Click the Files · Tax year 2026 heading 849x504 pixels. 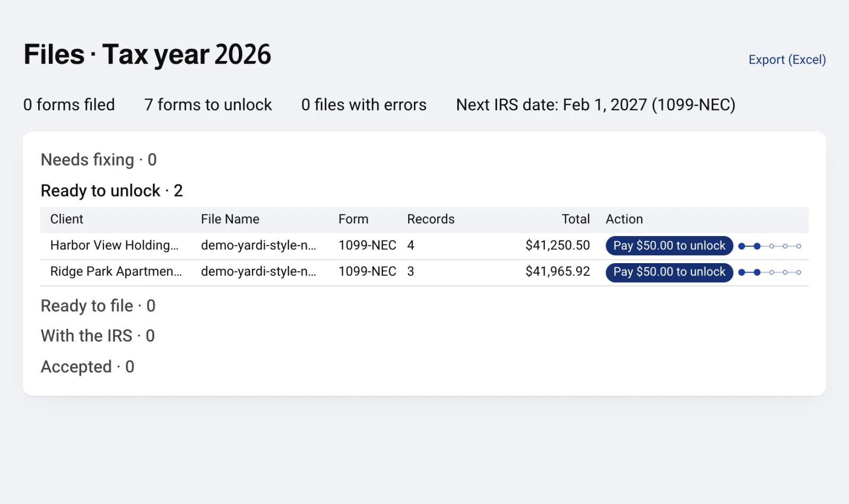pyautogui.click(x=148, y=55)
